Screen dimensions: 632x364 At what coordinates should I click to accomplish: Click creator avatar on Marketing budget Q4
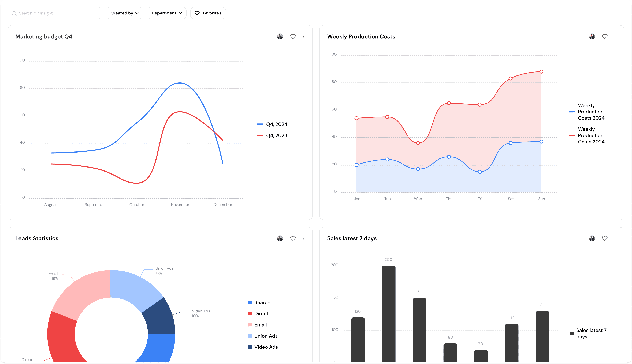(x=280, y=36)
